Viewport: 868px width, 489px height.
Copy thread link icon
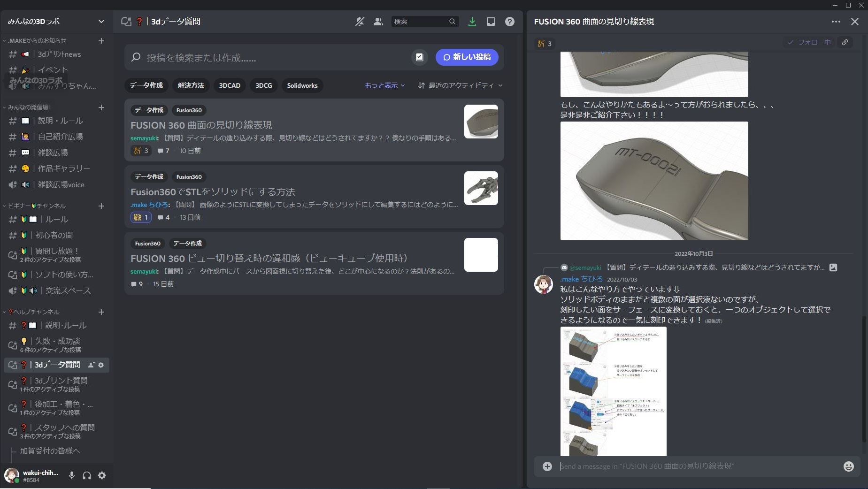point(845,42)
